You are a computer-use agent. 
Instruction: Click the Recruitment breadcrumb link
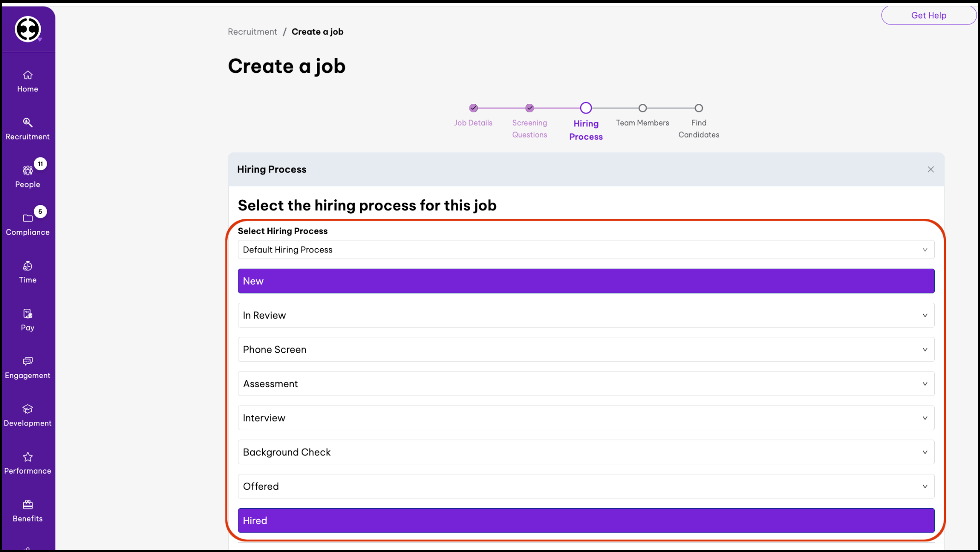pos(252,32)
